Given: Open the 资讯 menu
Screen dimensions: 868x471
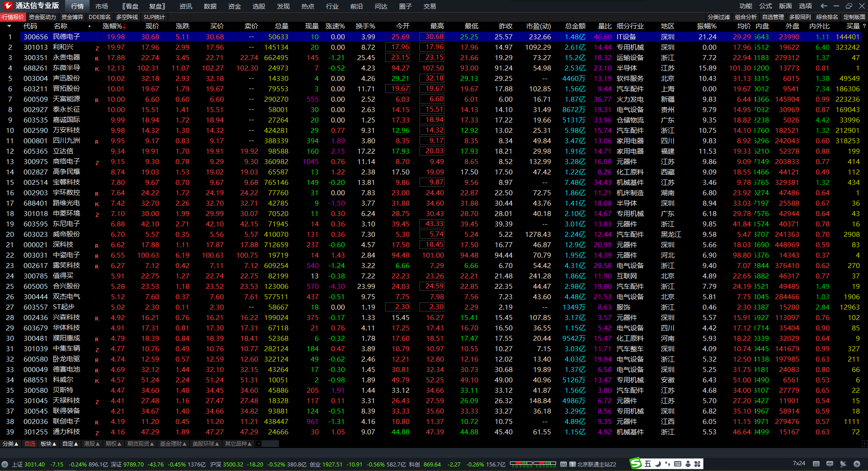Looking at the screenshot, I should click(186, 6).
